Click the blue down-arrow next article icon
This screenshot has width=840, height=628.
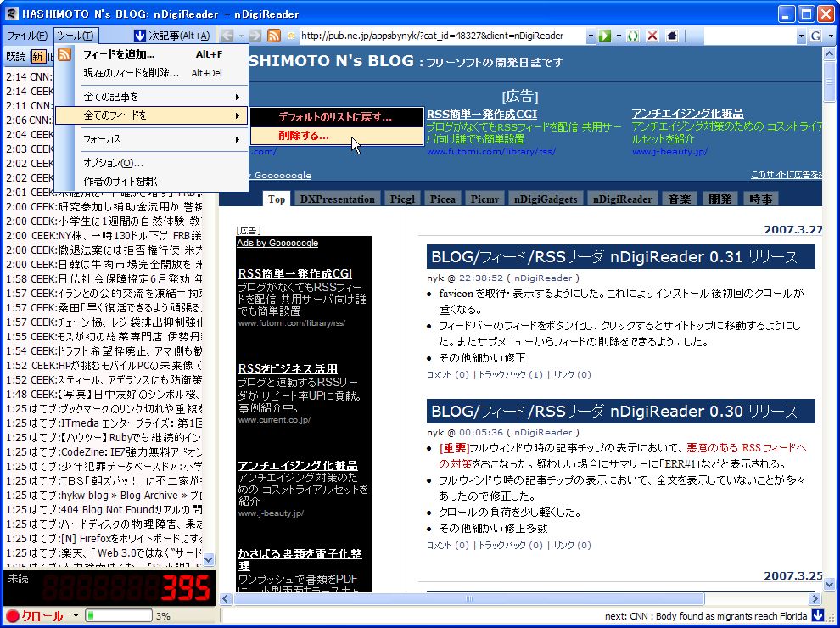tap(140, 36)
